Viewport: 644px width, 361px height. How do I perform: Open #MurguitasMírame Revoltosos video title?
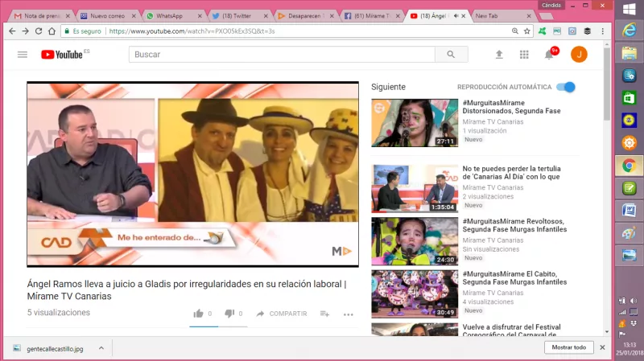[514, 225]
